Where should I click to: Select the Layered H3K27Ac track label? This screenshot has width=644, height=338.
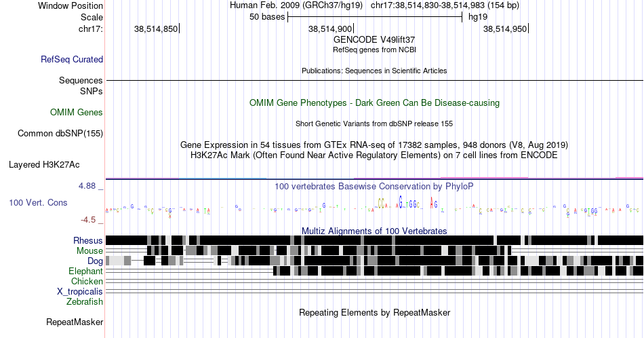44,164
